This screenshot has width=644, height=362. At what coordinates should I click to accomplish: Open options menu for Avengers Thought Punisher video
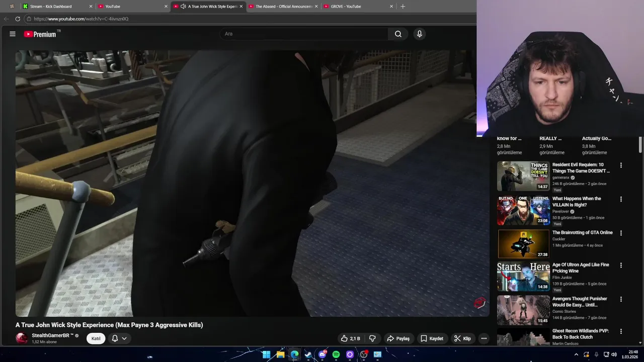point(621,299)
